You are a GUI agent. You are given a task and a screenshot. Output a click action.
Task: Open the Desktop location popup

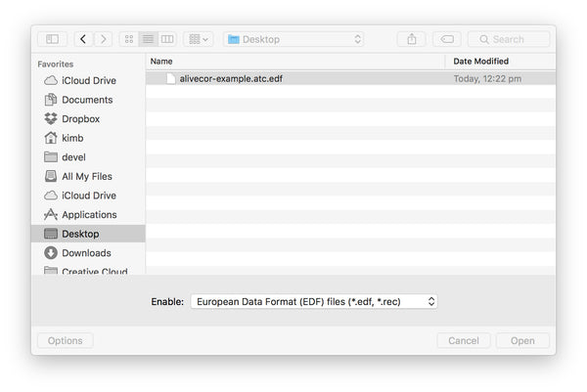[x=293, y=39]
